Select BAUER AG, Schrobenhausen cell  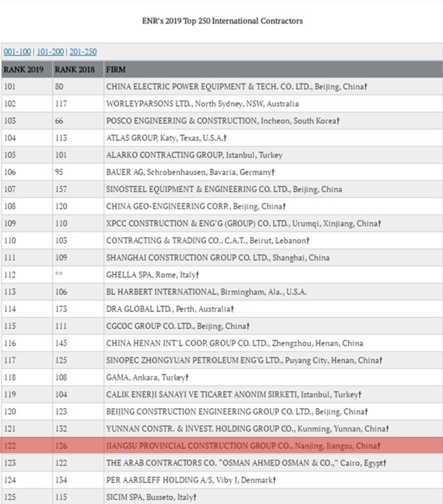[273, 172]
